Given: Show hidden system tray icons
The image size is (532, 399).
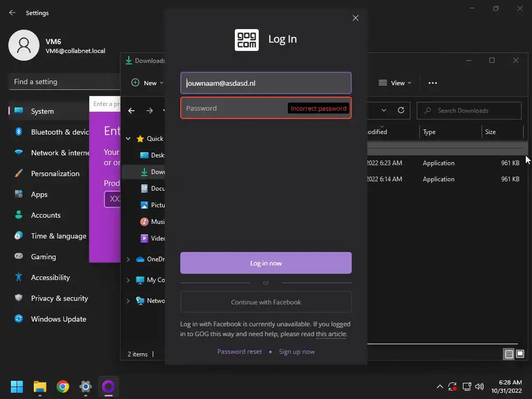Looking at the screenshot, I should click(440, 387).
